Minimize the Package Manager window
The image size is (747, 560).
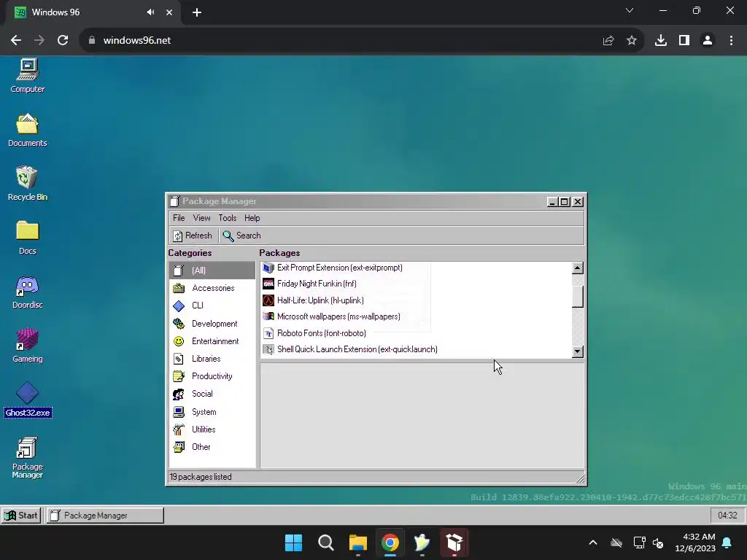(552, 202)
